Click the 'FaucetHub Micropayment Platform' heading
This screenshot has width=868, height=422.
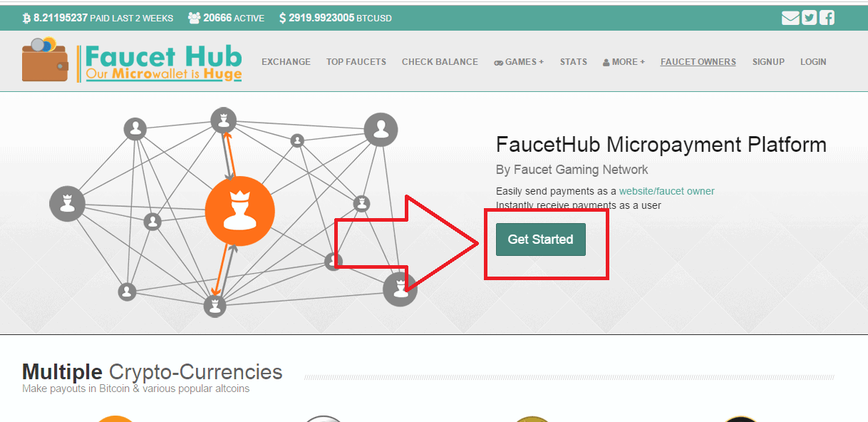[661, 145]
